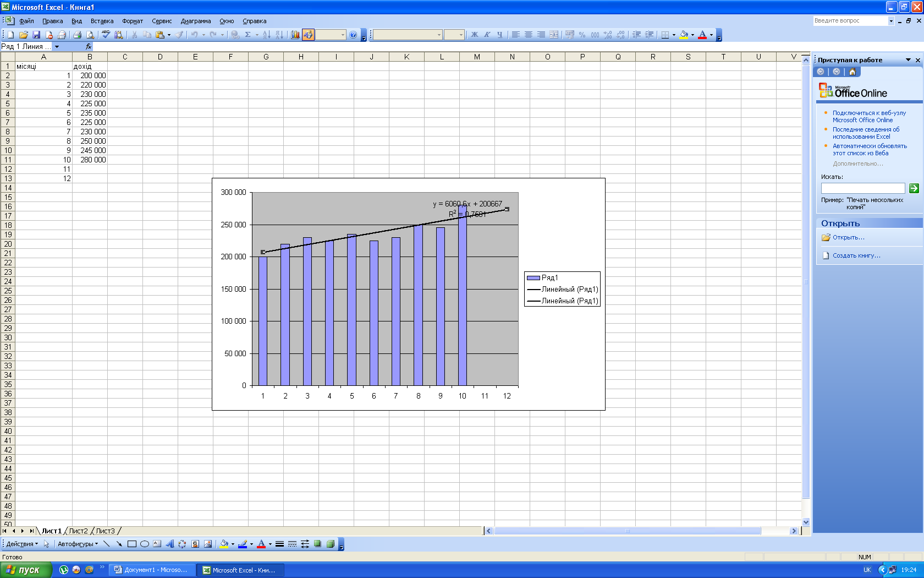
Task: Switch to the Лист2 sheet tab
Action: tap(78, 531)
